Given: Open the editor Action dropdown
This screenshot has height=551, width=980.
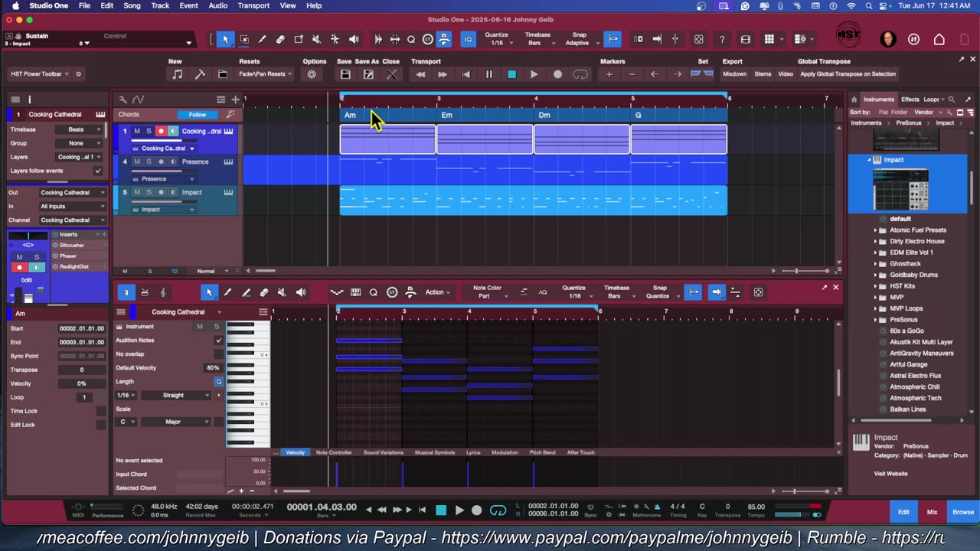Looking at the screenshot, I should (x=436, y=292).
